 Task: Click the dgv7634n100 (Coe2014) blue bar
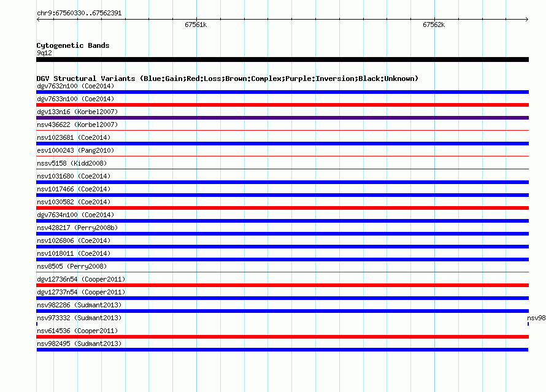point(282,221)
